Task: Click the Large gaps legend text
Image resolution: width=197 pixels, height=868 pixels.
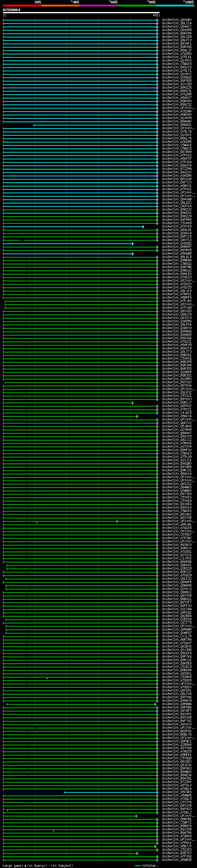Action: [x=38, y=865]
